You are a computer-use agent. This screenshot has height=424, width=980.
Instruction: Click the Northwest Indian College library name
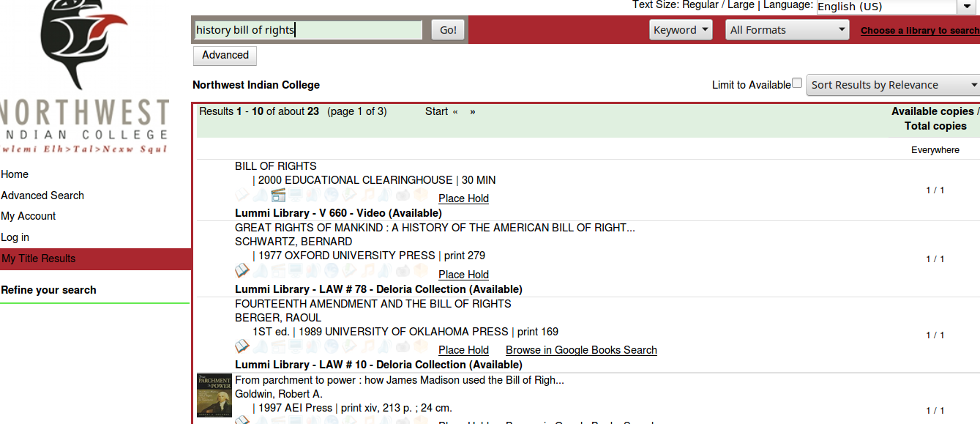[256, 85]
